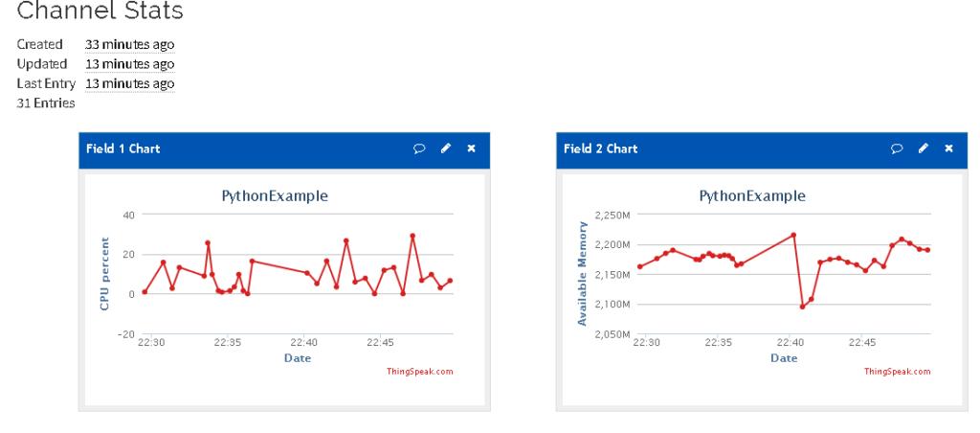Viewport: 980px width, 433px height.
Task: Click ThingSpeak.com link under CPU chart
Action: pos(419,372)
